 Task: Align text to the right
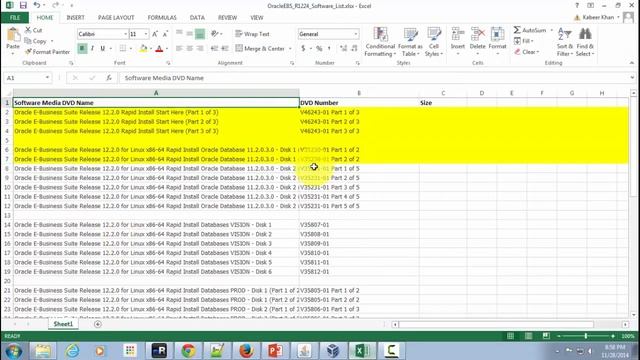(x=200, y=49)
